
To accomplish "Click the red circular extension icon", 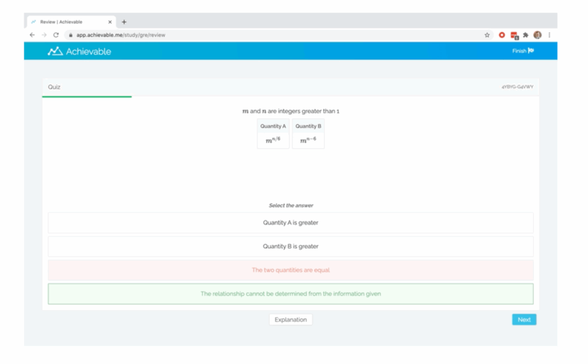I will [x=501, y=34].
